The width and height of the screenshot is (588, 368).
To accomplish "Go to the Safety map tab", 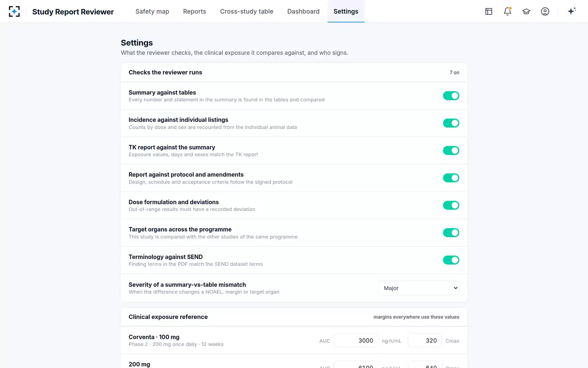I will [x=152, y=11].
